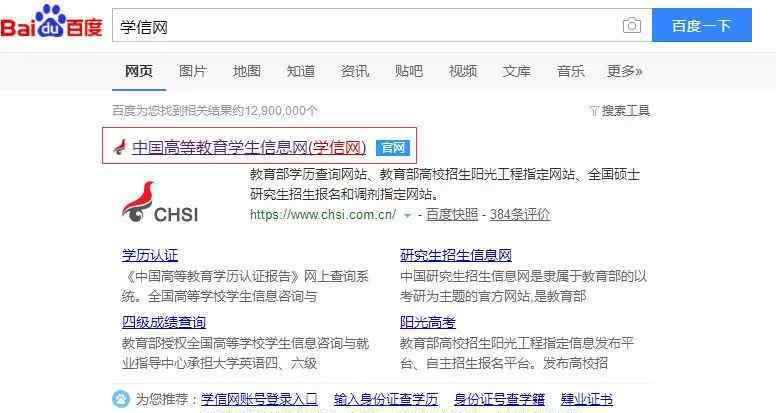Open the 知道 tab
The image size is (776, 413).
pyautogui.click(x=301, y=71)
